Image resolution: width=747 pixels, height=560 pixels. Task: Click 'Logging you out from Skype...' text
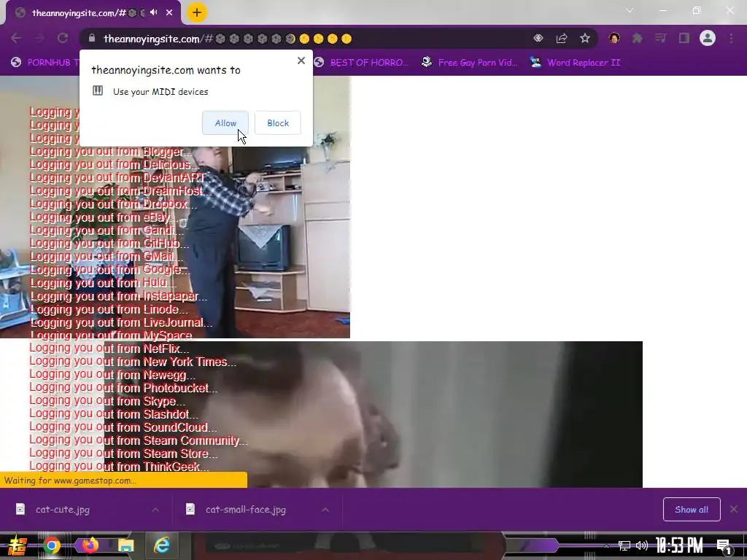pyautogui.click(x=107, y=402)
